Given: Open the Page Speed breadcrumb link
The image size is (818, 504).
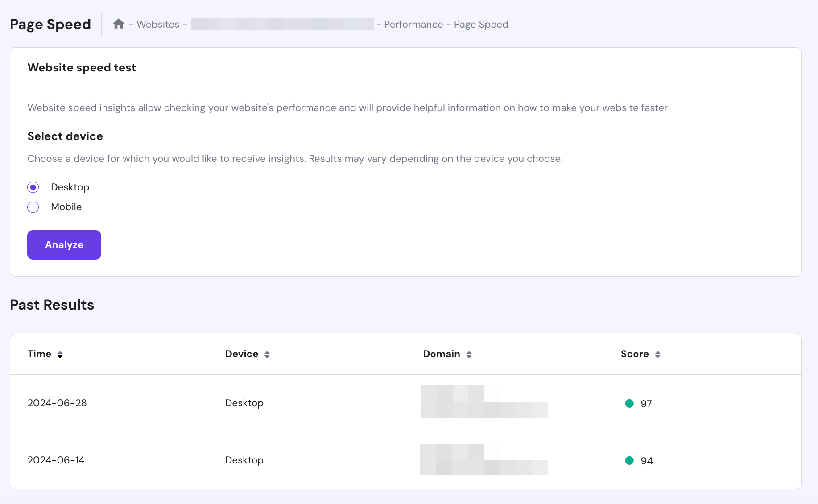Looking at the screenshot, I should pos(481,25).
